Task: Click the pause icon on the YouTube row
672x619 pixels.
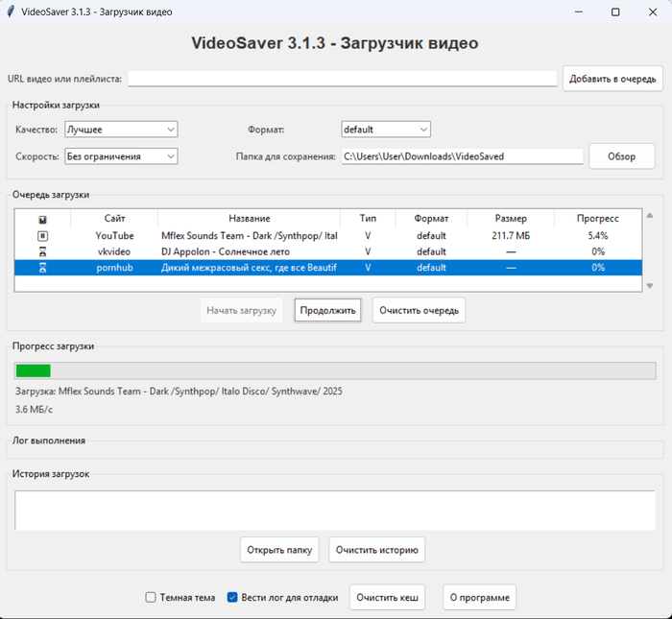Action: 42,235
